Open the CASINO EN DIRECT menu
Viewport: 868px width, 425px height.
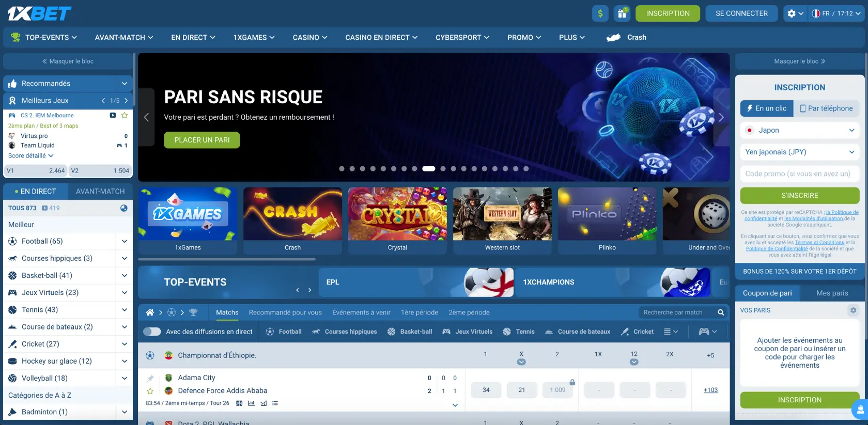pos(381,37)
